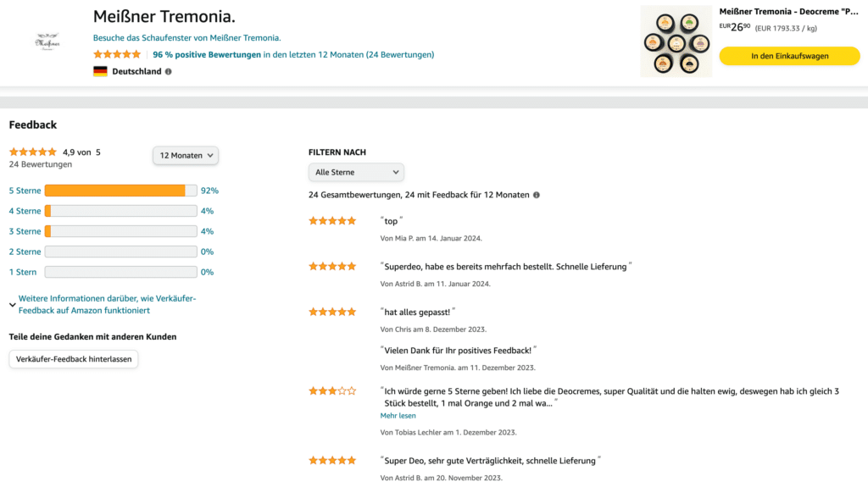Click the 5 Sterne orange rating bar
The width and height of the screenshot is (868, 487).
point(120,191)
